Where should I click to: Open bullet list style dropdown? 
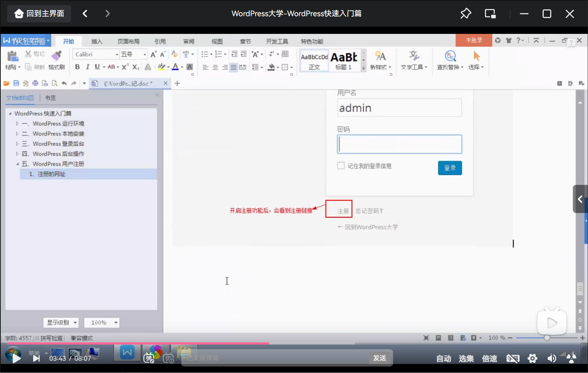211,54
